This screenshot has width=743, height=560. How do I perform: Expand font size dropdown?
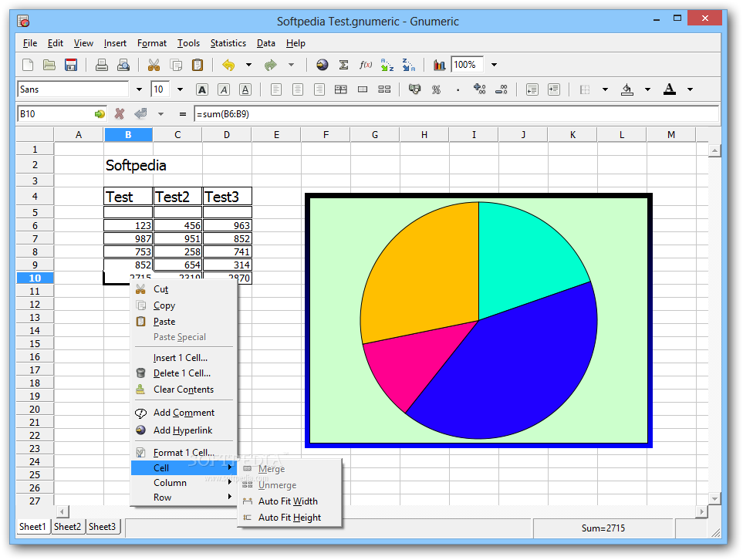tap(180, 89)
